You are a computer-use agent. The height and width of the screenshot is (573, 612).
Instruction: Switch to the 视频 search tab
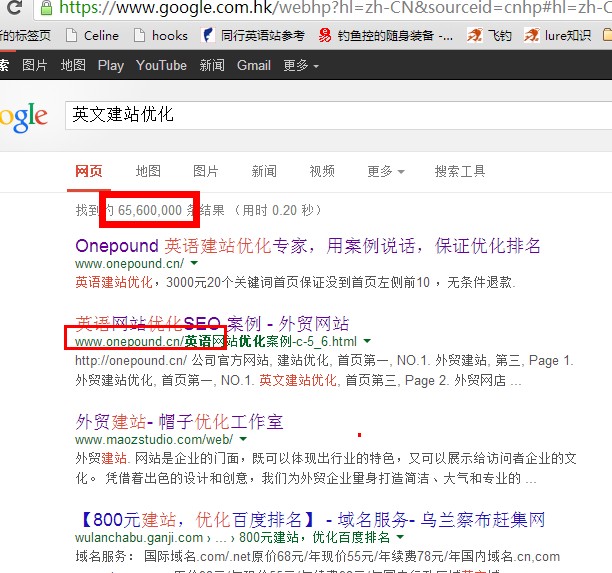click(322, 171)
